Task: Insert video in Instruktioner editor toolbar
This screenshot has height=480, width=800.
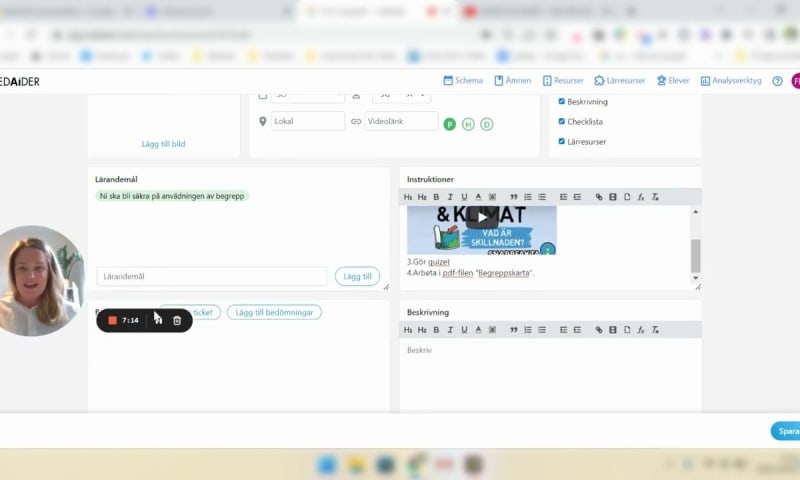Action: tap(613, 197)
